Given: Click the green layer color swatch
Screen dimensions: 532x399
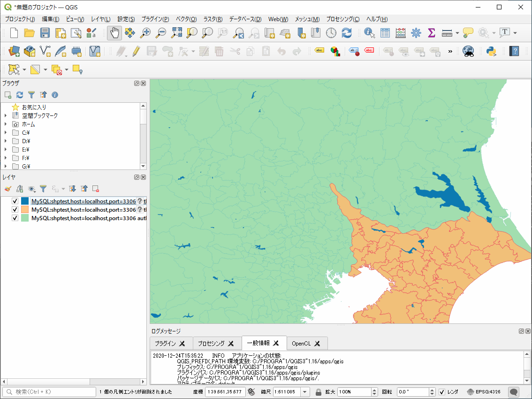Looking at the screenshot, I should pos(25,218).
